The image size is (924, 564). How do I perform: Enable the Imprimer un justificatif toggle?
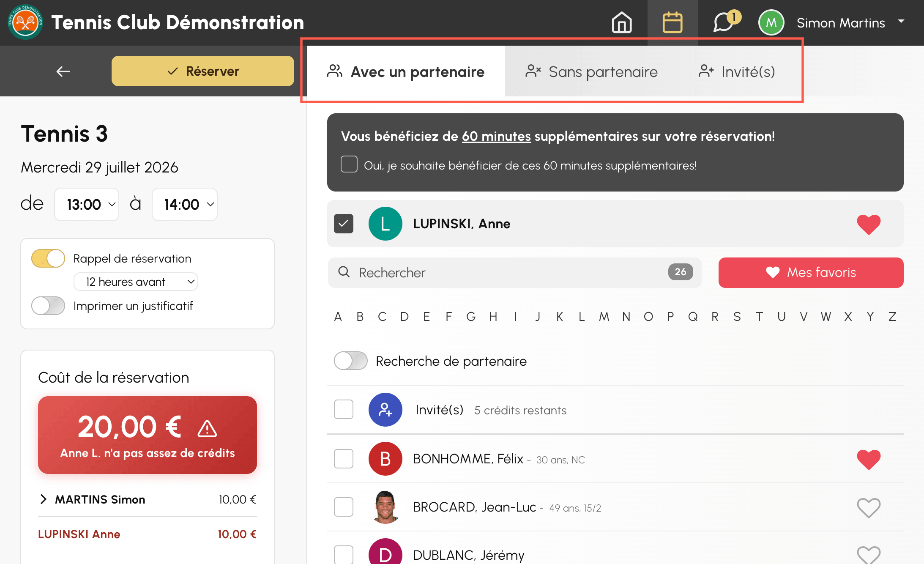[x=48, y=306]
